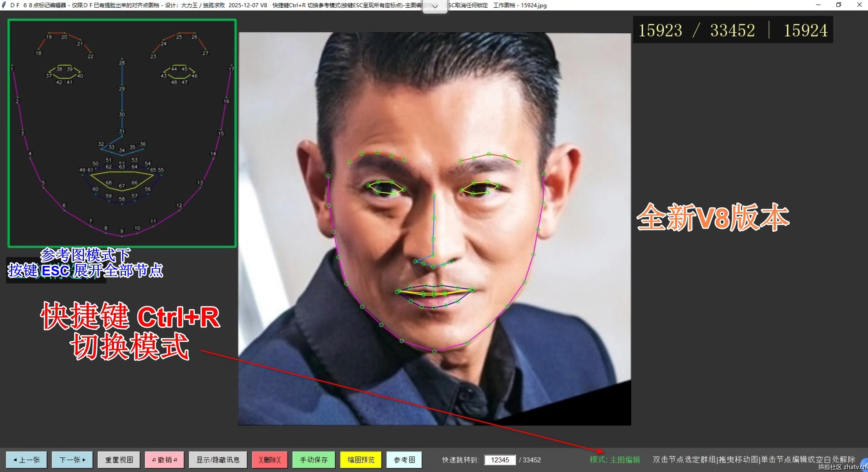
Task: Advance to next image with 下一张
Action: click(x=72, y=460)
